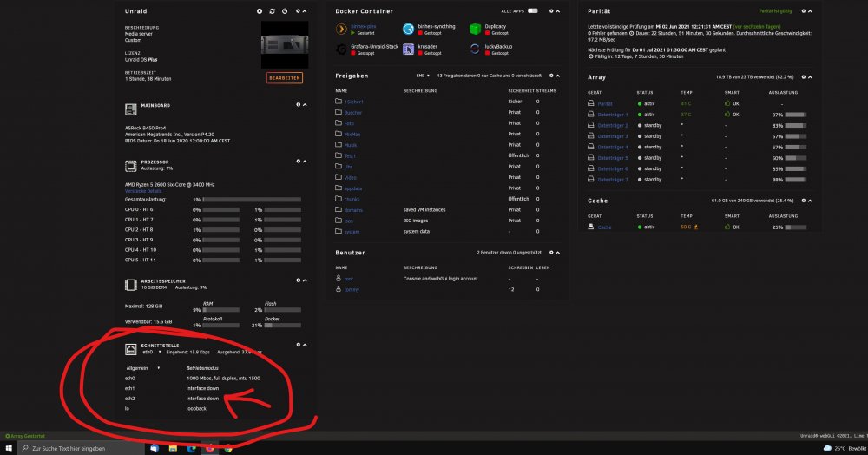Open settings gear of the Unraid panel

coord(298,11)
